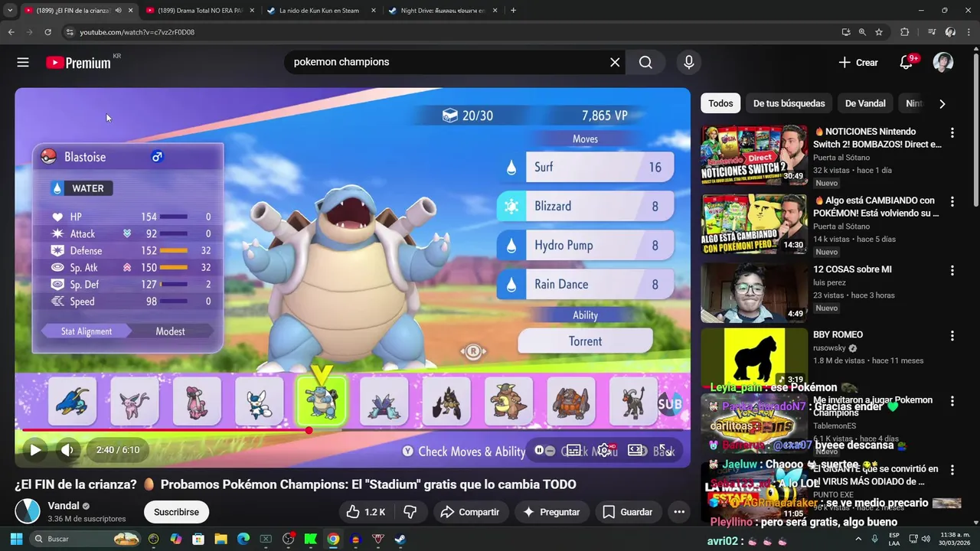Viewport: 980px width, 551px height.
Task: Toggle subtitles in the player
Action: [x=573, y=451]
